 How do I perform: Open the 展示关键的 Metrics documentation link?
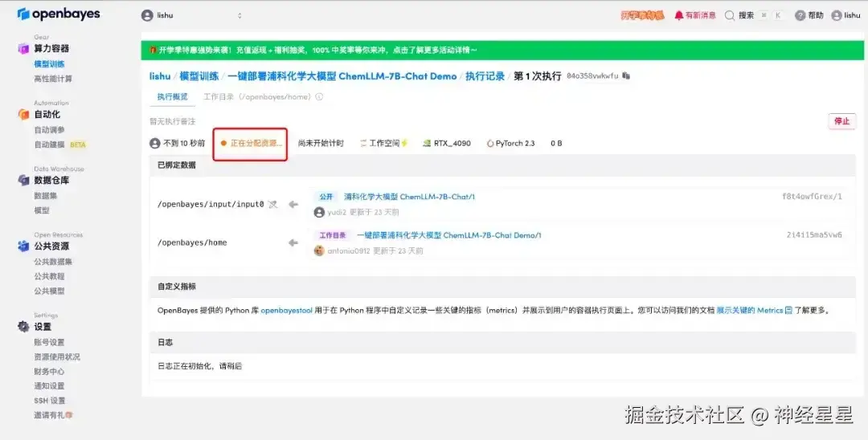coord(754,311)
